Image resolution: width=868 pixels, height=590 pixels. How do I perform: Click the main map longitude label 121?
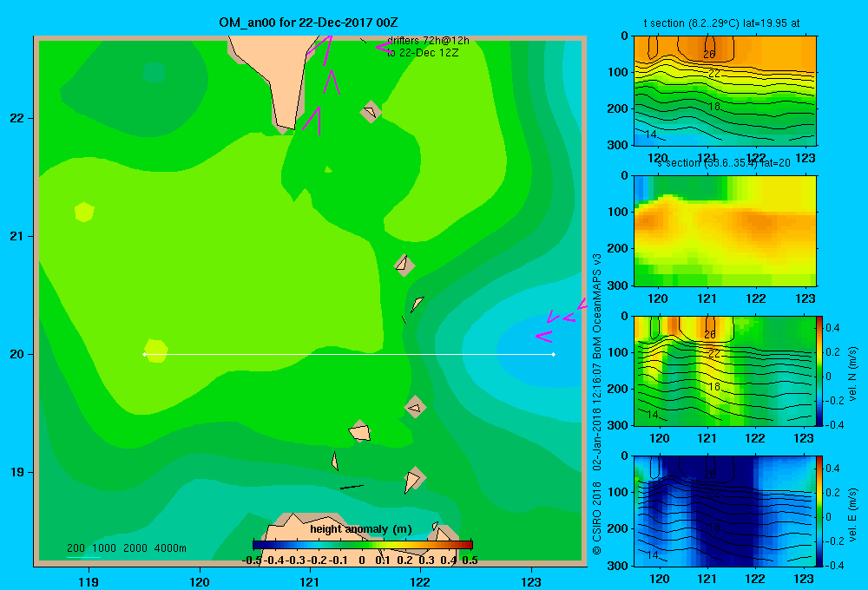310,581
